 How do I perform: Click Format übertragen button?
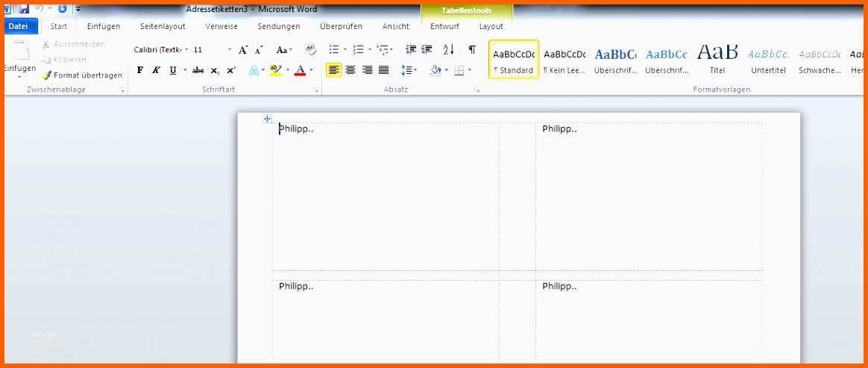coord(82,75)
